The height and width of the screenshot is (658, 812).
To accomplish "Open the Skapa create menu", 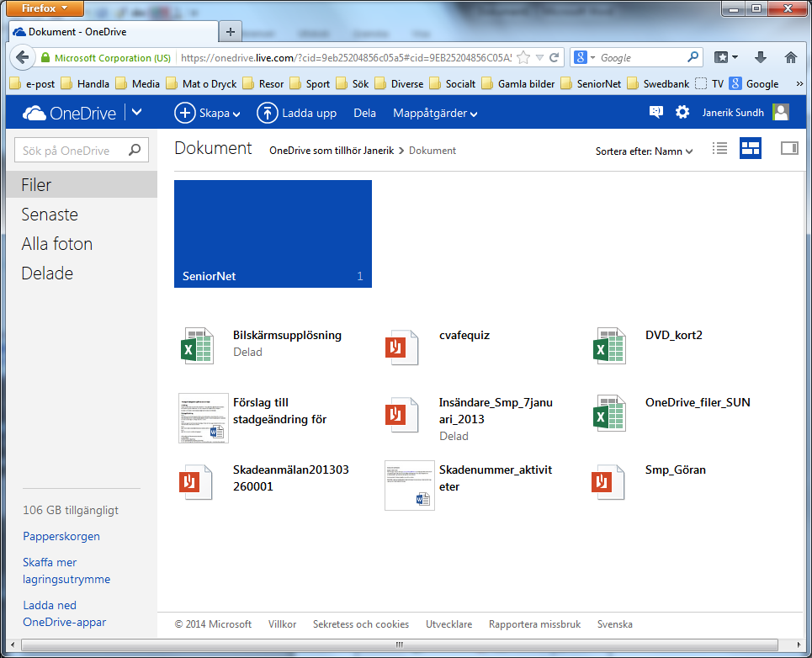I will click(x=207, y=113).
